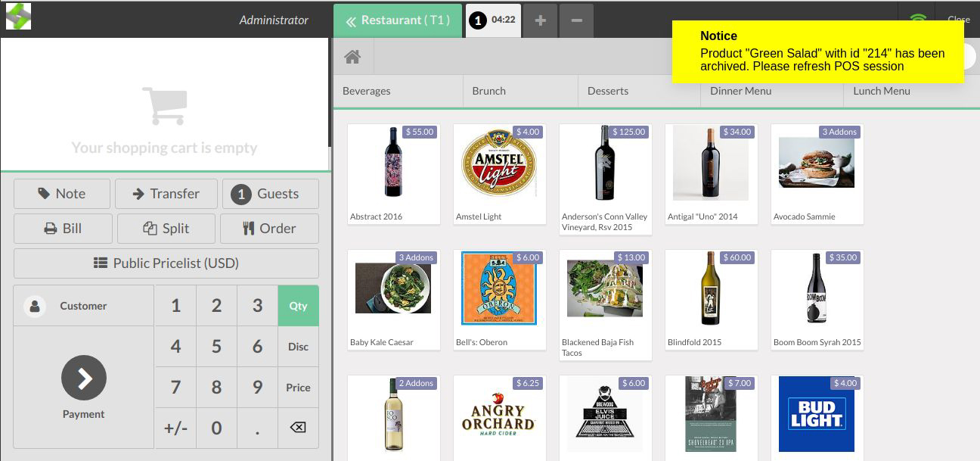Viewport: 980px width, 461px height.
Task: Click the Note tag button
Action: [62, 194]
